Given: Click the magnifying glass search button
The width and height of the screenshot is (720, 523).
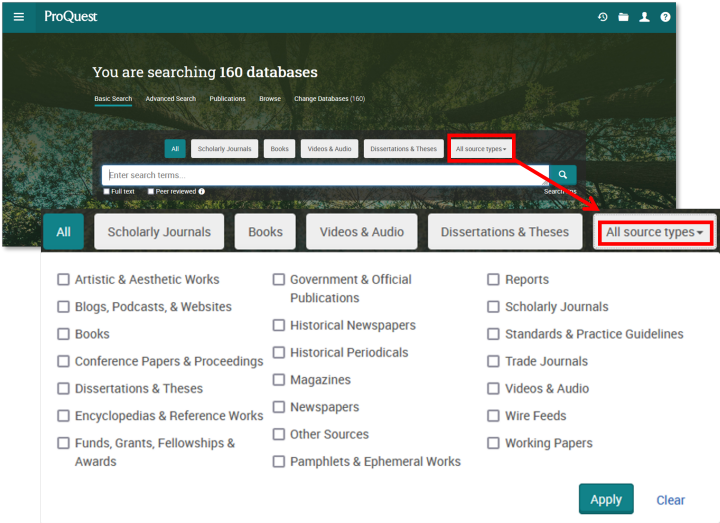Looking at the screenshot, I should (563, 175).
